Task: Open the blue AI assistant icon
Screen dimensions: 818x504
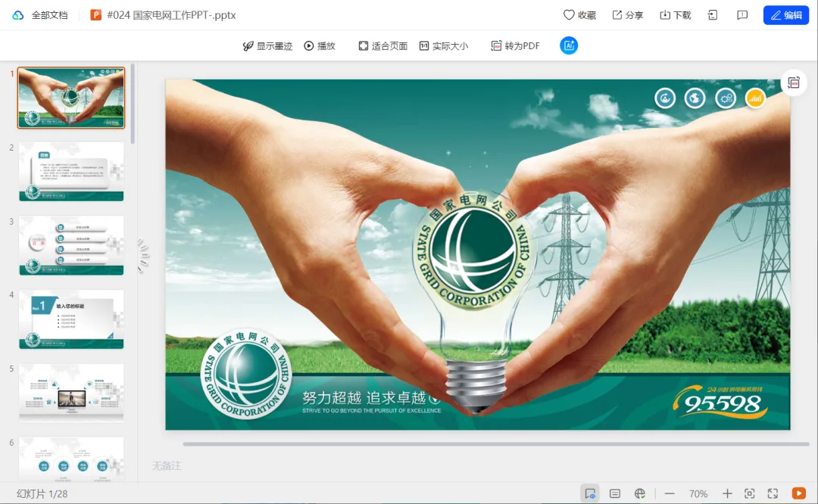Action: 569,45
